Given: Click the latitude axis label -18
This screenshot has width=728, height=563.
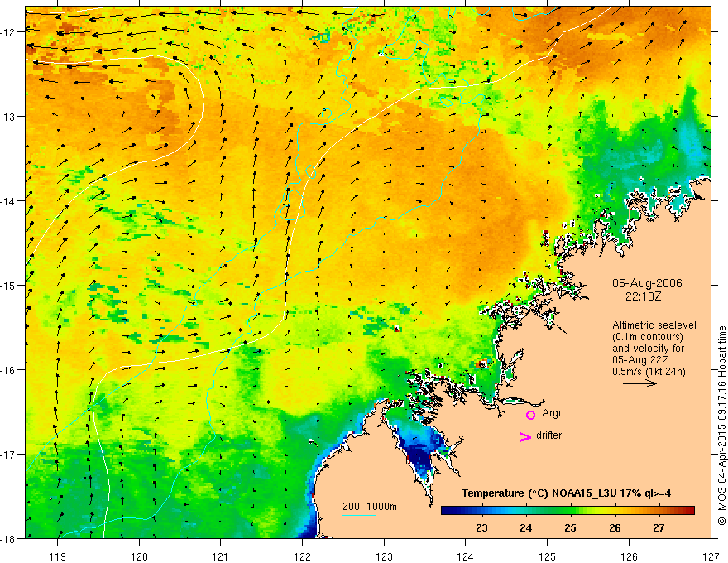Looking at the screenshot, I should 9,538.
